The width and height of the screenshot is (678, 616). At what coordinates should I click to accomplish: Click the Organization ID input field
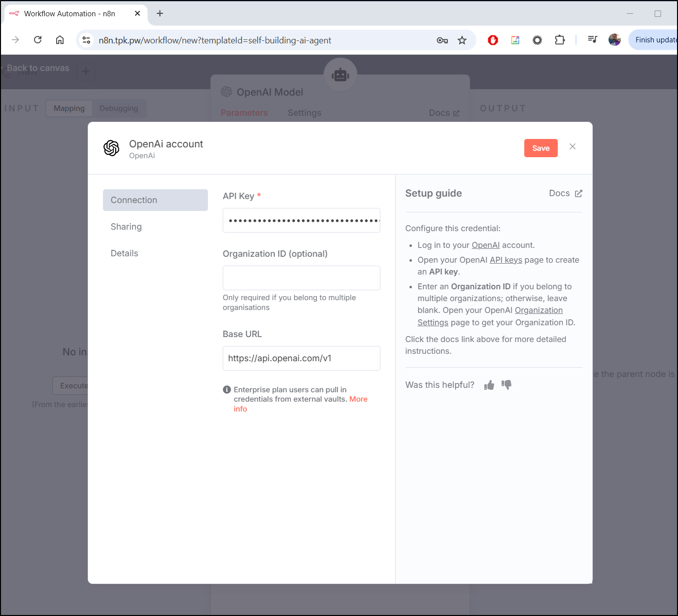302,278
